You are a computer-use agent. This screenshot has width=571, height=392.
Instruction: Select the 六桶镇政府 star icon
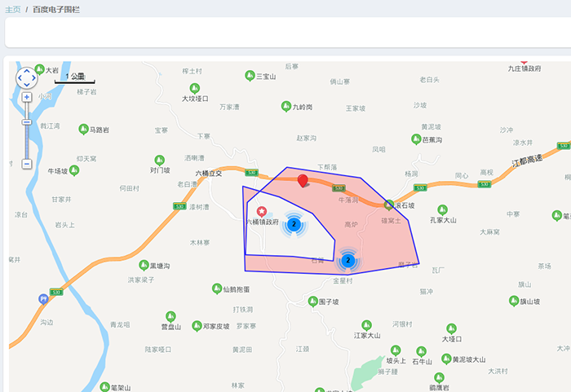point(262,211)
